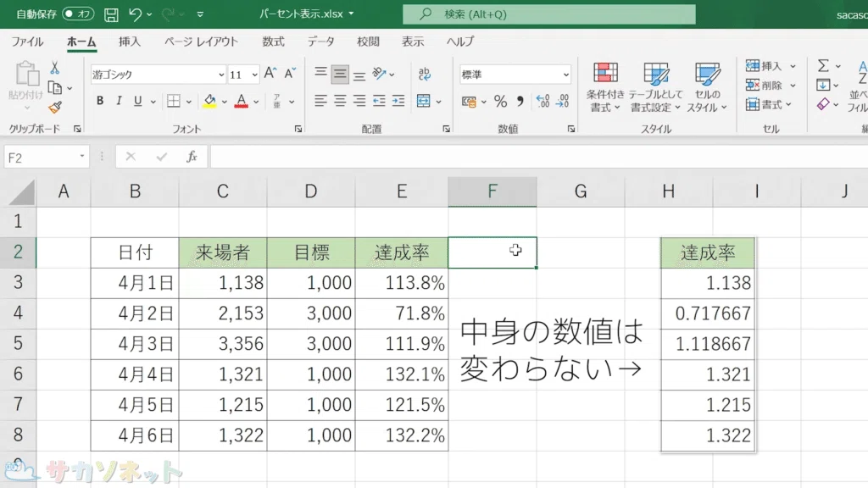Open number format dropdown 標準

[565, 75]
